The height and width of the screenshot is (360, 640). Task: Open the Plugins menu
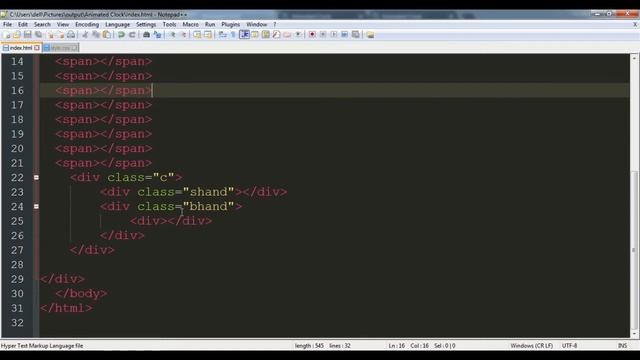[x=231, y=24]
